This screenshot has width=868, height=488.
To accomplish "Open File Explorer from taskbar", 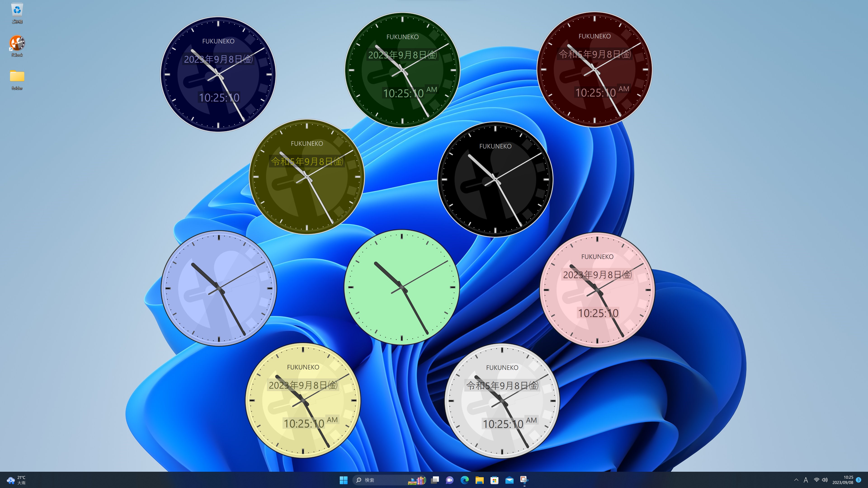I will (479, 480).
